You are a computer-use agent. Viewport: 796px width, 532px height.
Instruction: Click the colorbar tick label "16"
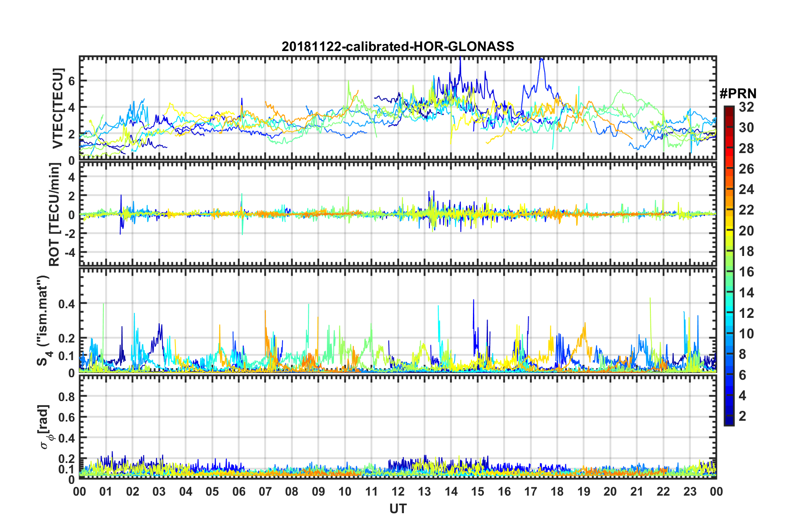click(x=747, y=272)
